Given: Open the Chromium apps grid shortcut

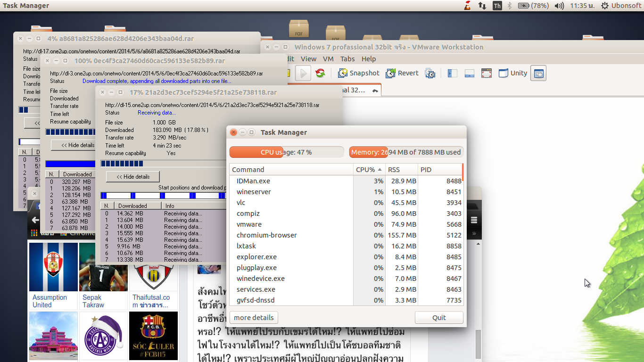Looking at the screenshot, I should (x=34, y=233).
